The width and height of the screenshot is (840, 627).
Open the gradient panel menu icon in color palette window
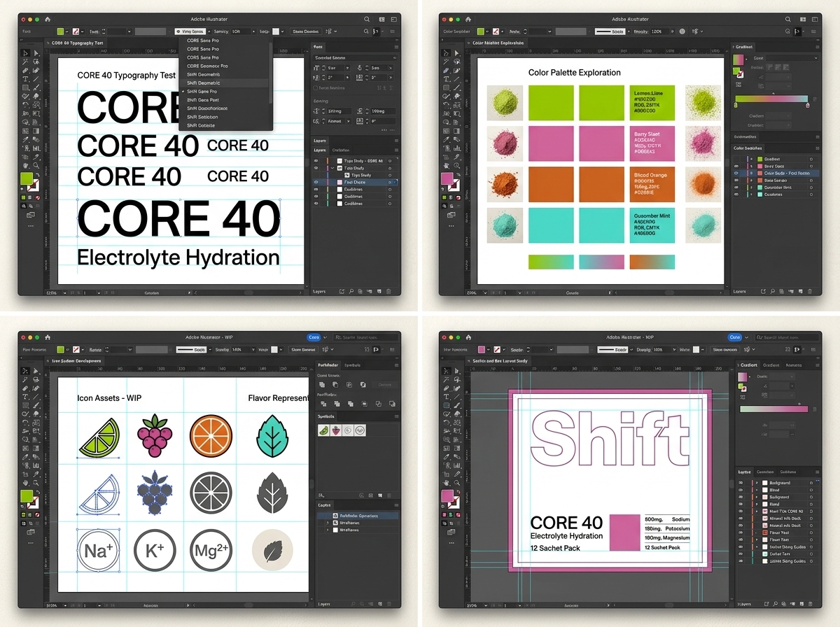[x=816, y=46]
